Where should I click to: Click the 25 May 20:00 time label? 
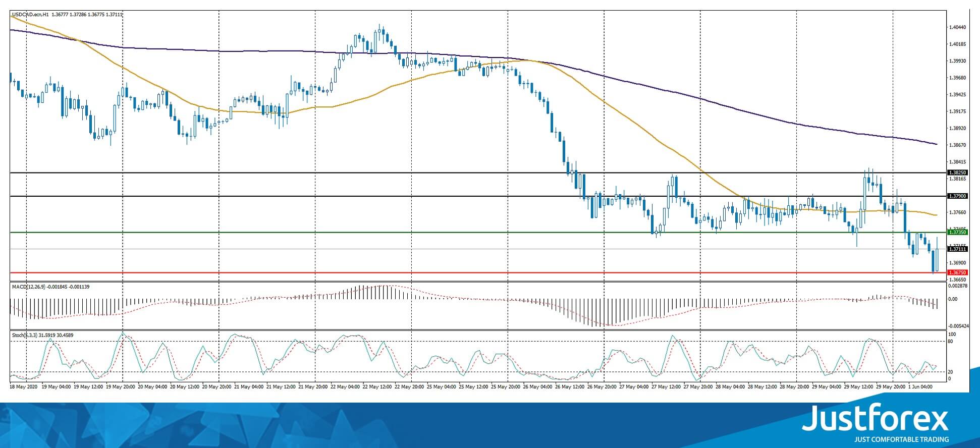pos(506,387)
